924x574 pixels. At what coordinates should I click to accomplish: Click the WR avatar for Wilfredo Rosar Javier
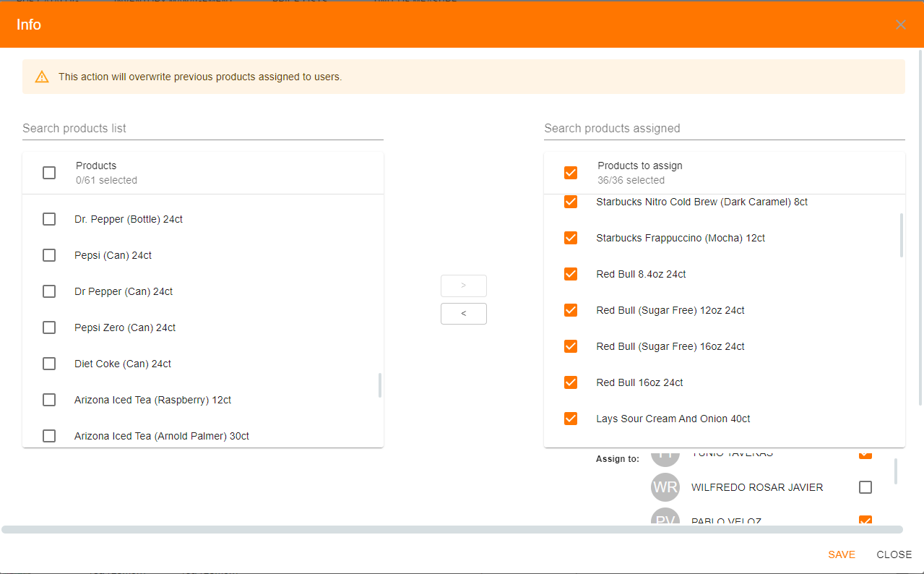click(665, 487)
